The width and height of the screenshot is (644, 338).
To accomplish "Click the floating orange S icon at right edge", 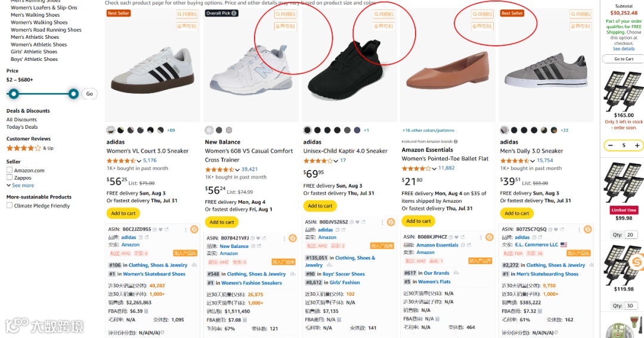I will [x=636, y=261].
